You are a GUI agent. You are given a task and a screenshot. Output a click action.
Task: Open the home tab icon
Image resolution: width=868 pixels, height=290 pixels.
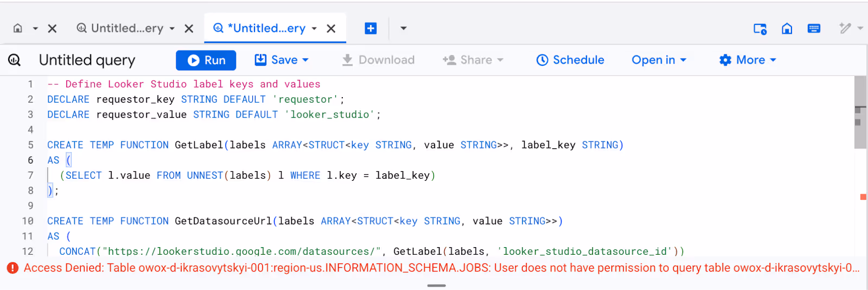(x=18, y=28)
